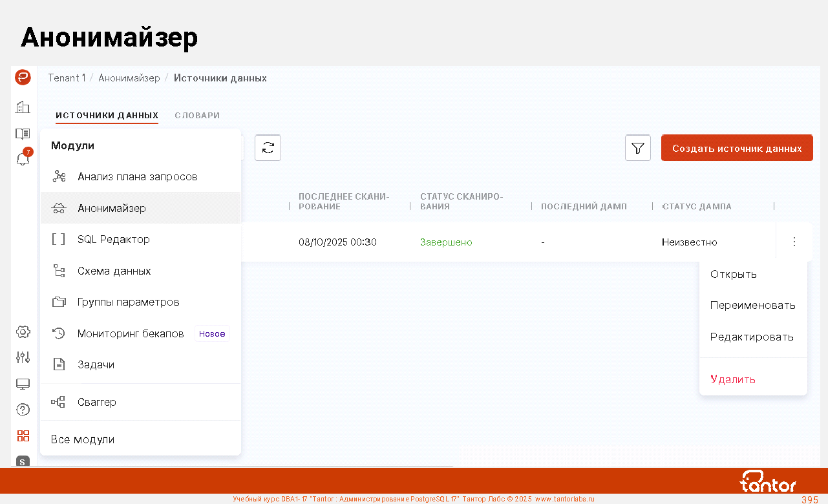Image resolution: width=828 pixels, height=504 pixels.
Task: Open the notifications bell with badge 7
Action: [x=23, y=158]
